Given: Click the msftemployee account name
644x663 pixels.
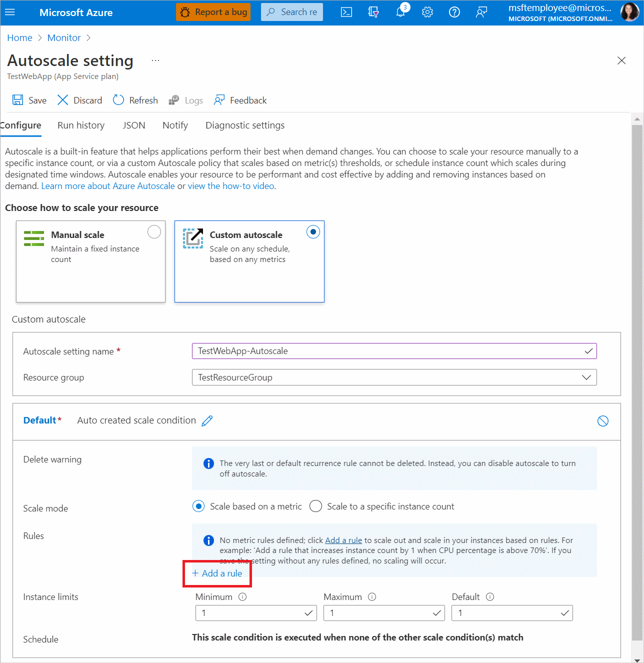Looking at the screenshot, I should point(560,8).
